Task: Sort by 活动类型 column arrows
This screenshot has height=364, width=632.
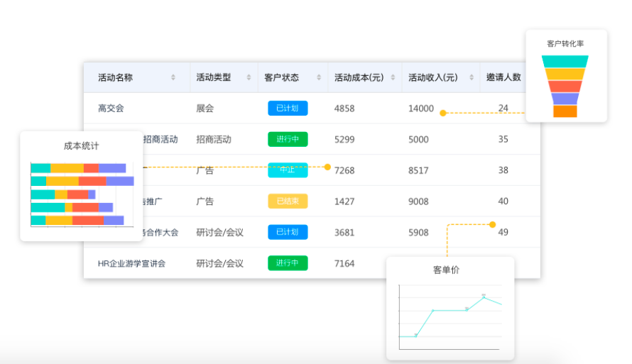Action: (249, 77)
